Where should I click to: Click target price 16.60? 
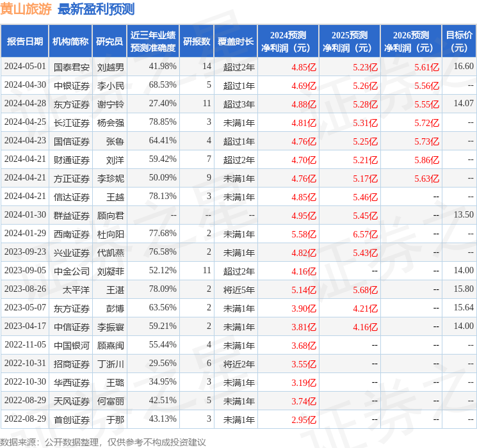[464, 67]
